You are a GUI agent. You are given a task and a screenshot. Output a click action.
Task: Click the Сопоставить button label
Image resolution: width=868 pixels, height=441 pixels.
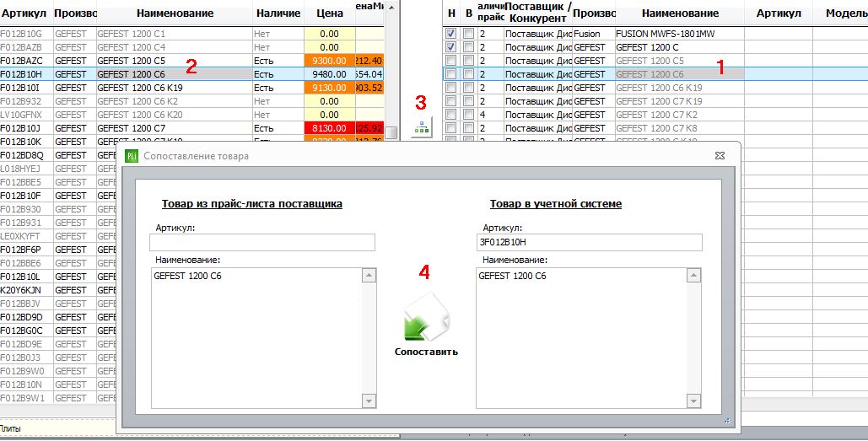click(x=426, y=352)
